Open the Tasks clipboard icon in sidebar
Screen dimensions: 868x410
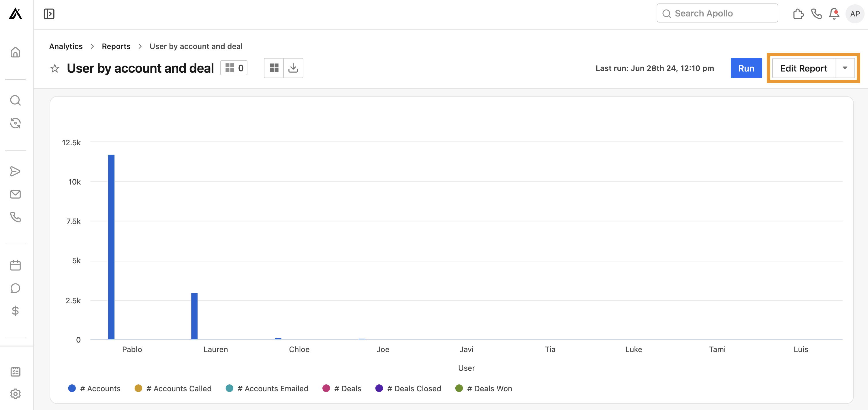tap(16, 372)
